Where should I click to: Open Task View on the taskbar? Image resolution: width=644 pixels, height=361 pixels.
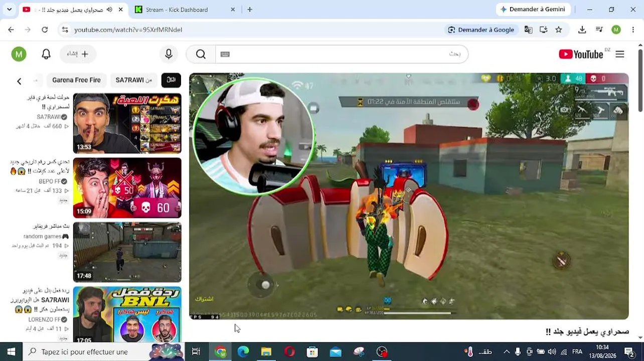[196, 351]
